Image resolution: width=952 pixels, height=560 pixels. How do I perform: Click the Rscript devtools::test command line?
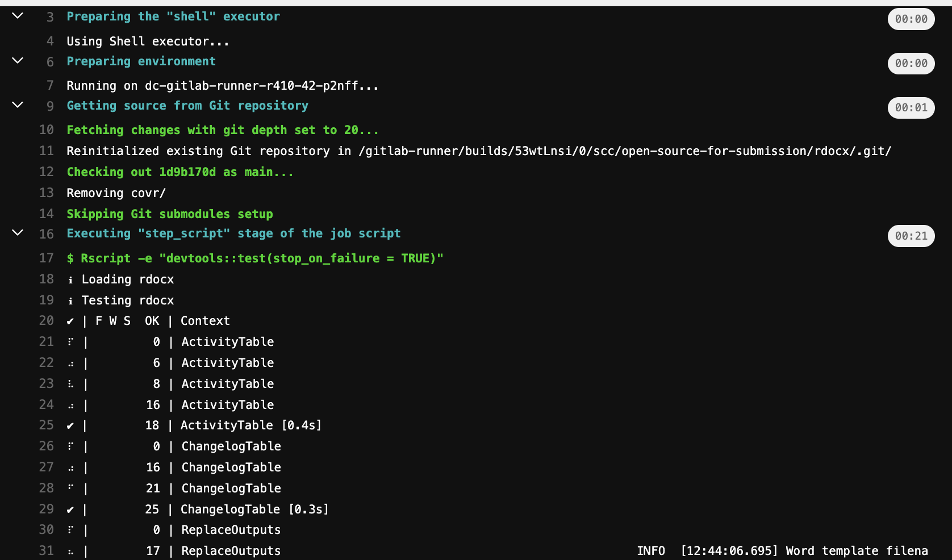pyautogui.click(x=254, y=258)
